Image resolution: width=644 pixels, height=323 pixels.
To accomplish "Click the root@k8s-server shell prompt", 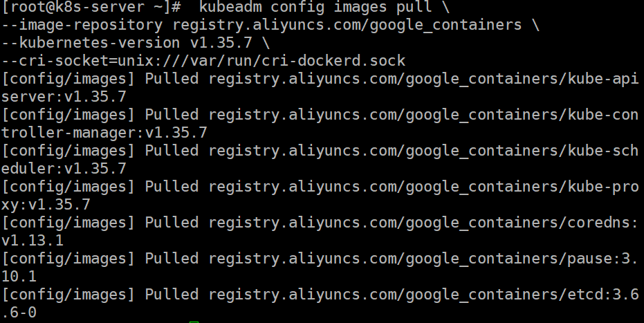I will point(91,7).
